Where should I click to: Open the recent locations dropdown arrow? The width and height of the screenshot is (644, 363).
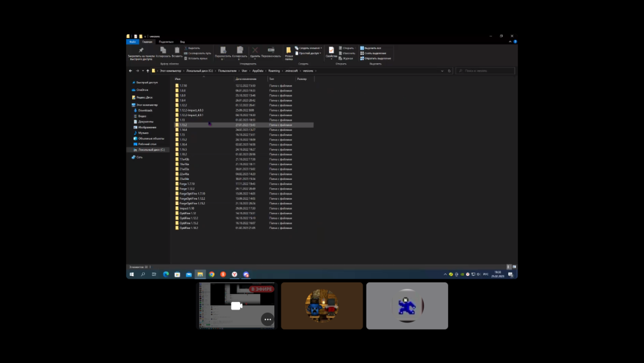[x=143, y=71]
